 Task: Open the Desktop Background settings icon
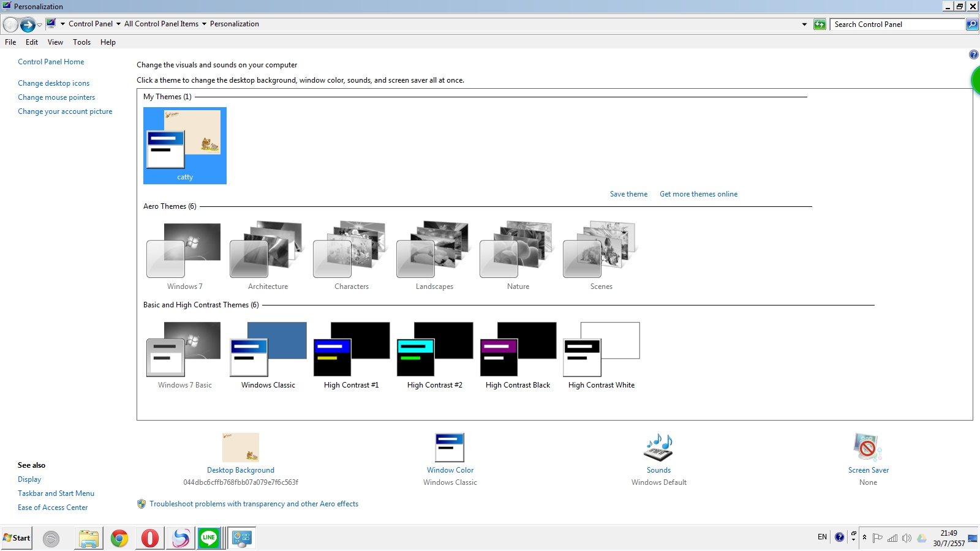241,448
